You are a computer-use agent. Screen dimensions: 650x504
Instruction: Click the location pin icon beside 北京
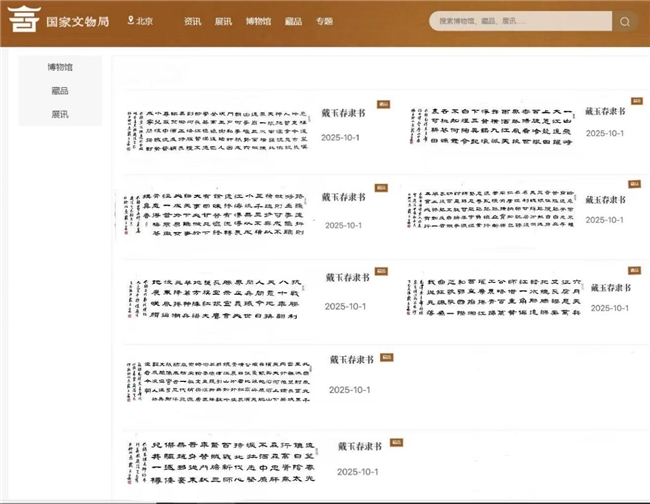pyautogui.click(x=130, y=20)
